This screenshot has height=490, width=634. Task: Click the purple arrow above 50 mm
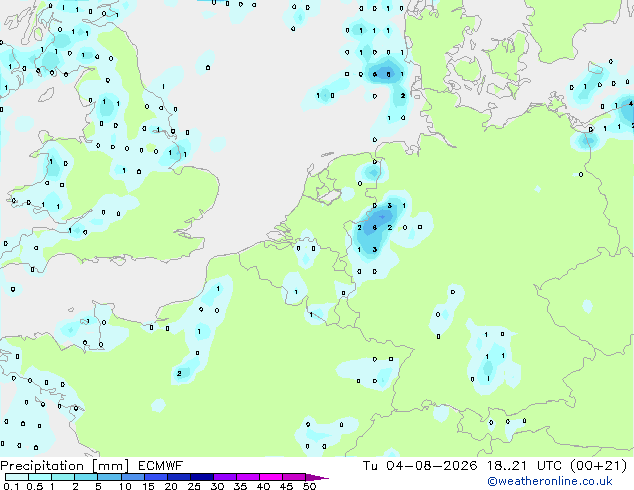(x=317, y=477)
